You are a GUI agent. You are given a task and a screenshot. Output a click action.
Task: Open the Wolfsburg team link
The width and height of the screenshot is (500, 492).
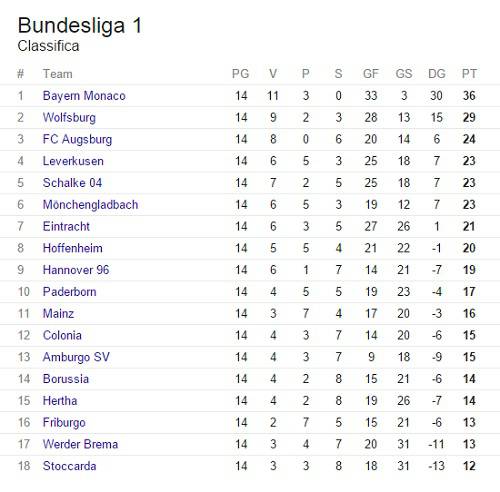tap(69, 118)
